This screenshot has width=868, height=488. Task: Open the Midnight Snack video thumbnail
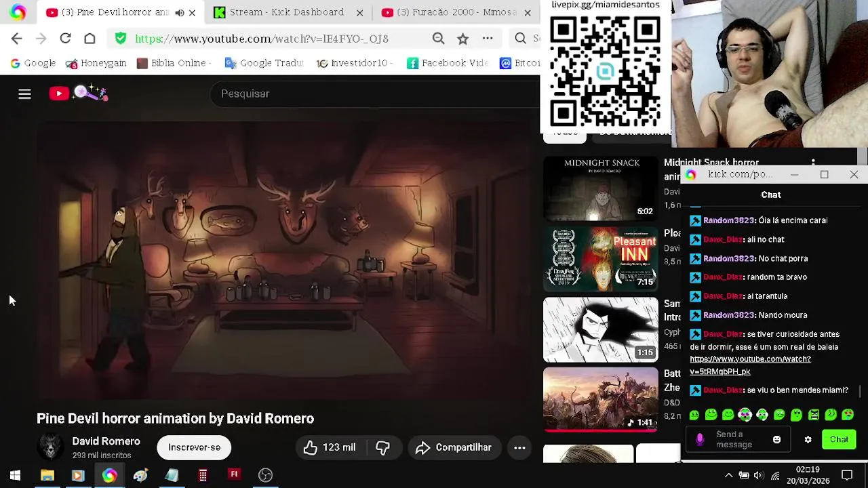pyautogui.click(x=600, y=188)
